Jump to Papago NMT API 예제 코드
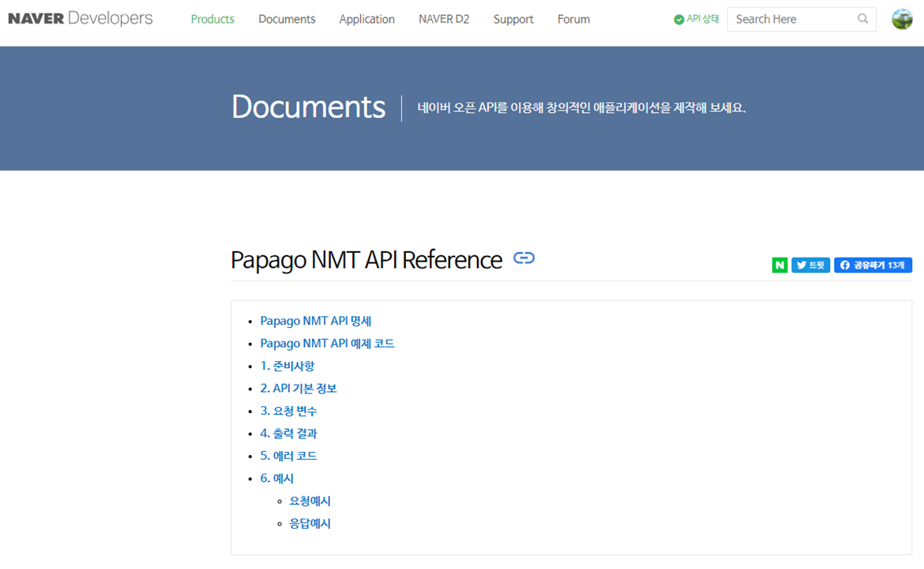Screen dimensions: 924x569 [327, 344]
